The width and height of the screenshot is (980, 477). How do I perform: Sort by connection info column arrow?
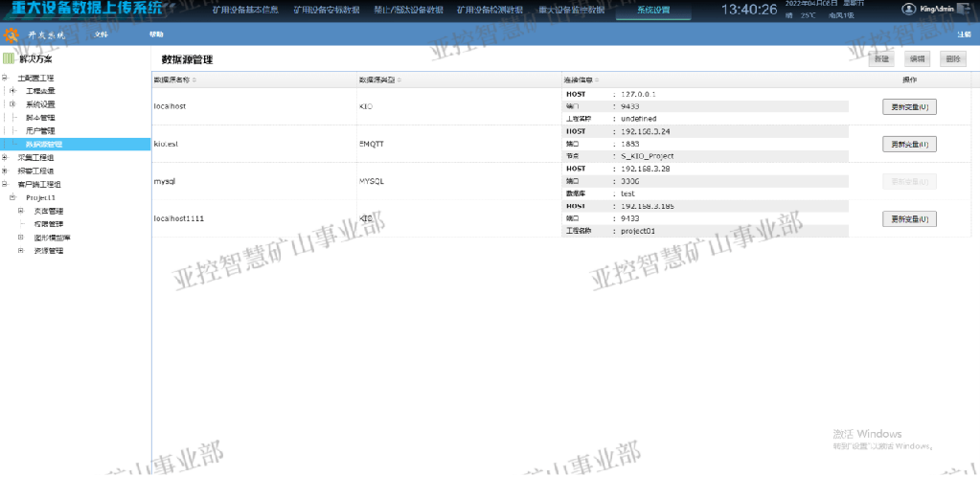pyautogui.click(x=597, y=80)
